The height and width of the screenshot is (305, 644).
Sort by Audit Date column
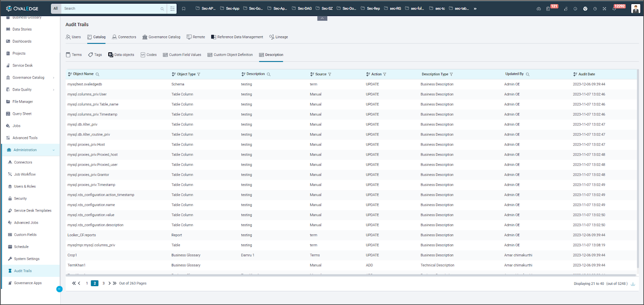point(575,74)
